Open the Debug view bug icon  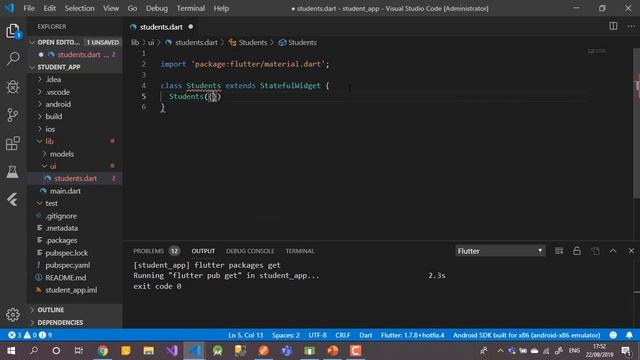pyautogui.click(x=13, y=87)
